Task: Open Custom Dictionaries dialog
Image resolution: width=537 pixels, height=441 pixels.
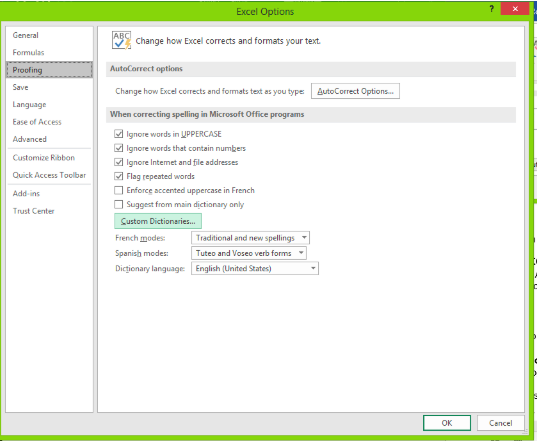Action: click(x=158, y=221)
